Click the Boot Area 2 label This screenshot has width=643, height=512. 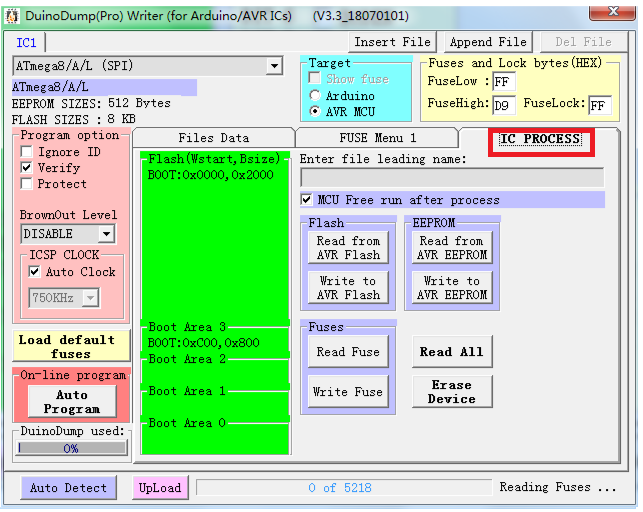click(187, 359)
